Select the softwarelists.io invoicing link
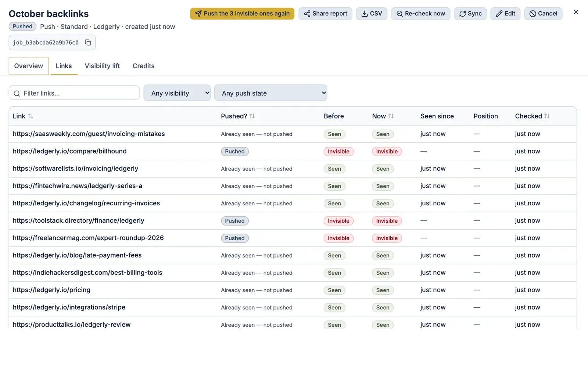Viewport: 588px width, 368px height. (x=75, y=169)
